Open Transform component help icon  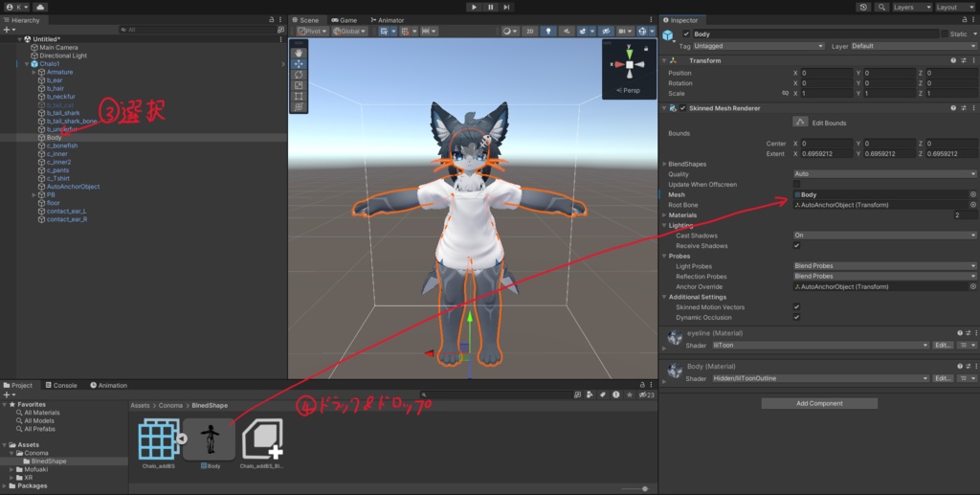pyautogui.click(x=953, y=60)
